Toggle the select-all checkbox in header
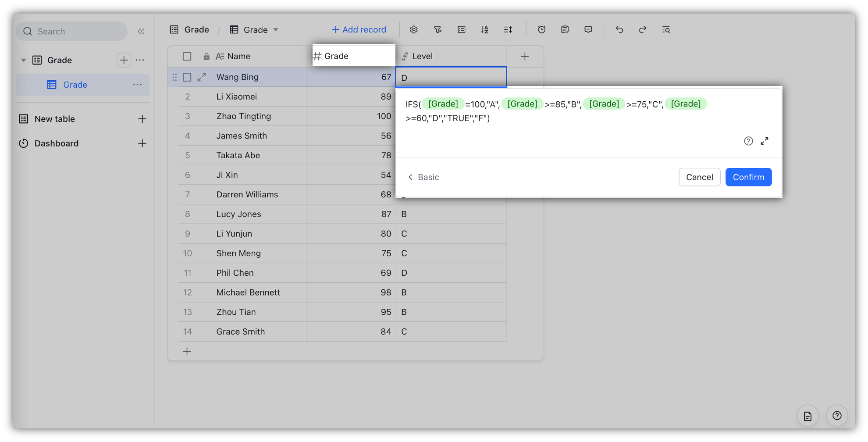 coord(187,57)
